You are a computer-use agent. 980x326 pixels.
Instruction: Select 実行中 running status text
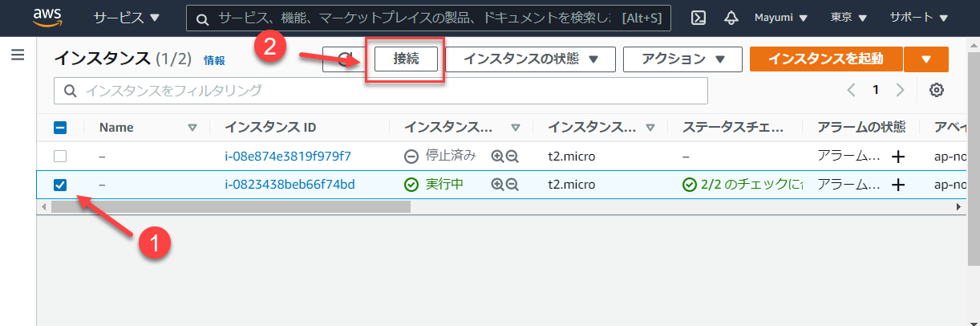tap(444, 185)
